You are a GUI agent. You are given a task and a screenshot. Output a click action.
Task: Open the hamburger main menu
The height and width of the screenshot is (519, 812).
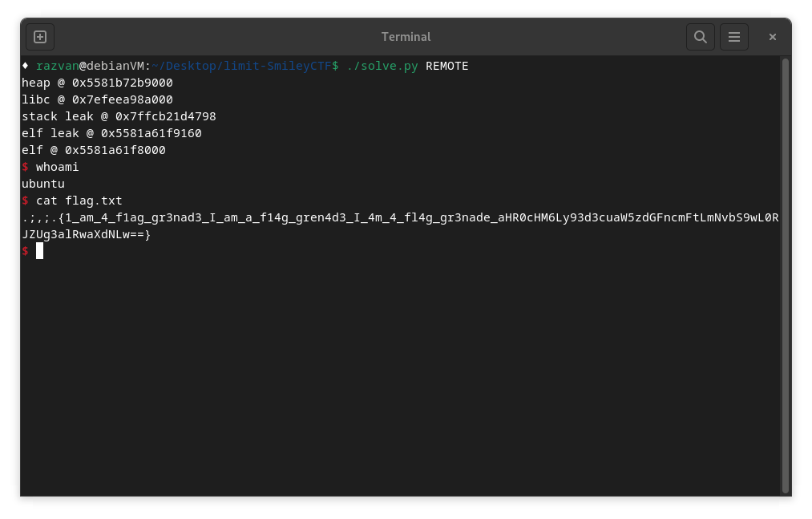tap(733, 37)
